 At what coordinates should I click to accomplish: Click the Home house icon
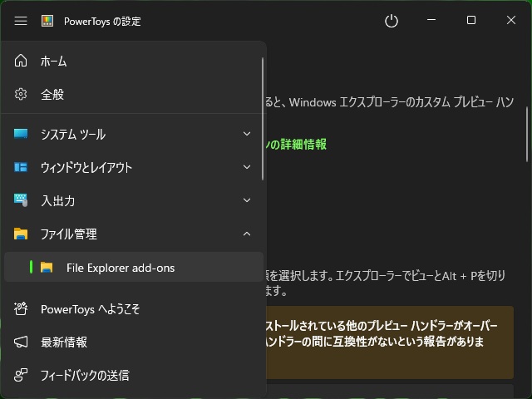click(x=21, y=61)
